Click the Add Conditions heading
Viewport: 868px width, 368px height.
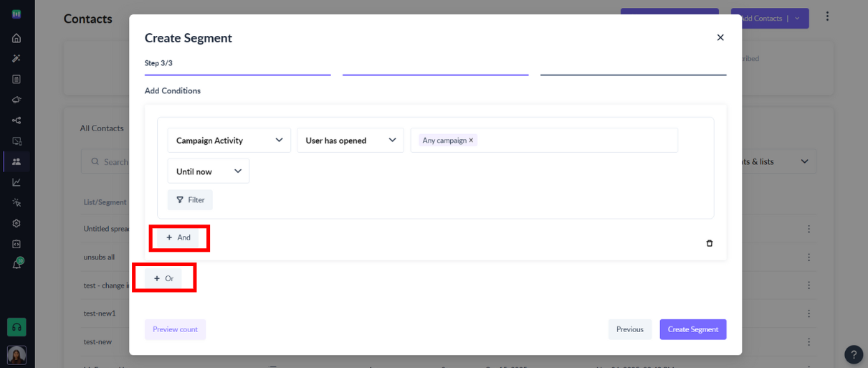click(x=173, y=91)
